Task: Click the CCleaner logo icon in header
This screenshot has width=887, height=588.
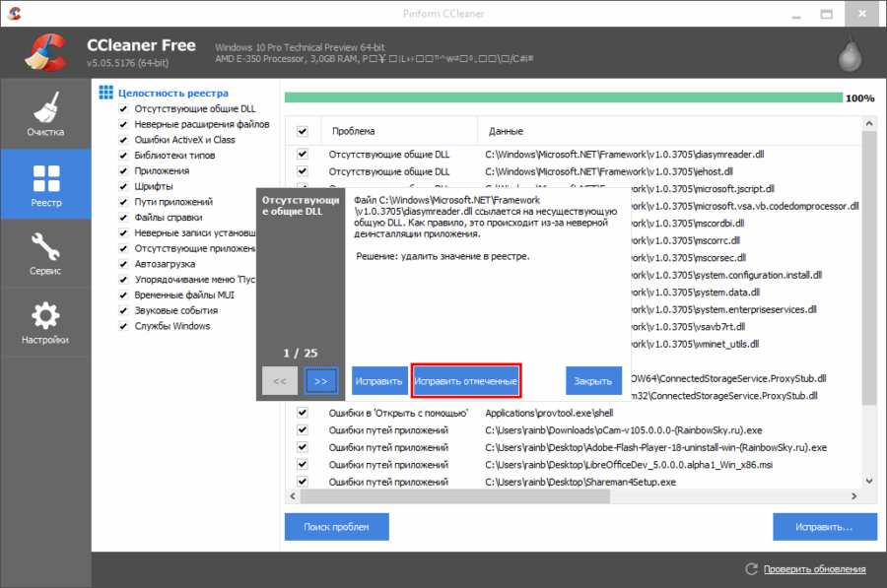Action: (45, 53)
